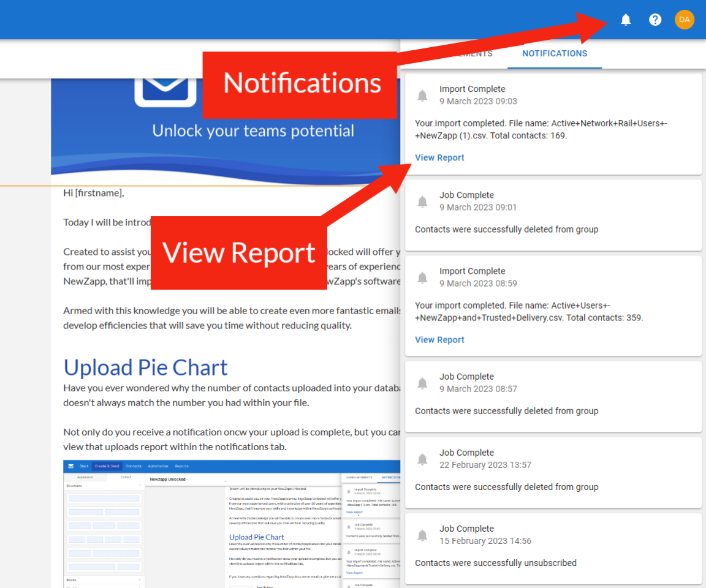Open View Report for 169 contacts import
The width and height of the screenshot is (706, 588).
[439, 157]
